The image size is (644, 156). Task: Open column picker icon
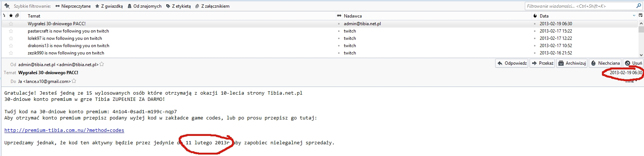(x=640, y=15)
